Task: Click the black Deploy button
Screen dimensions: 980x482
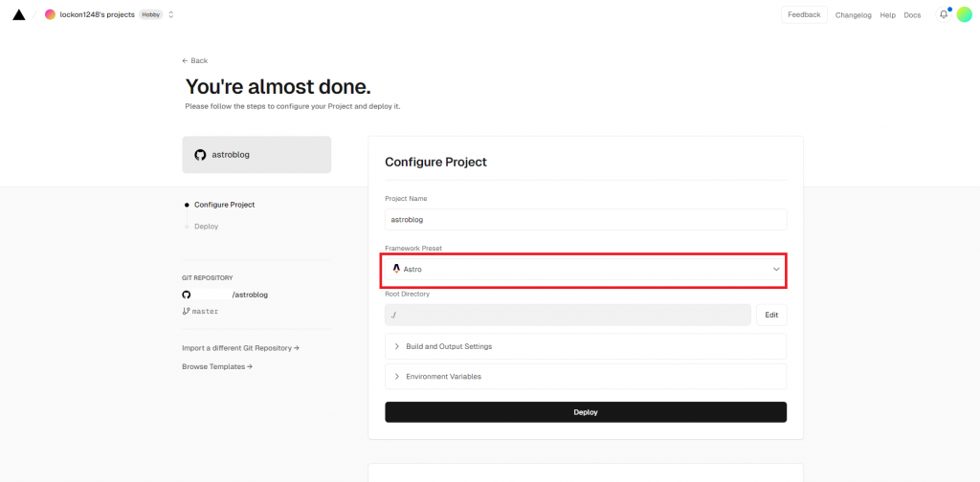Action: coord(586,412)
